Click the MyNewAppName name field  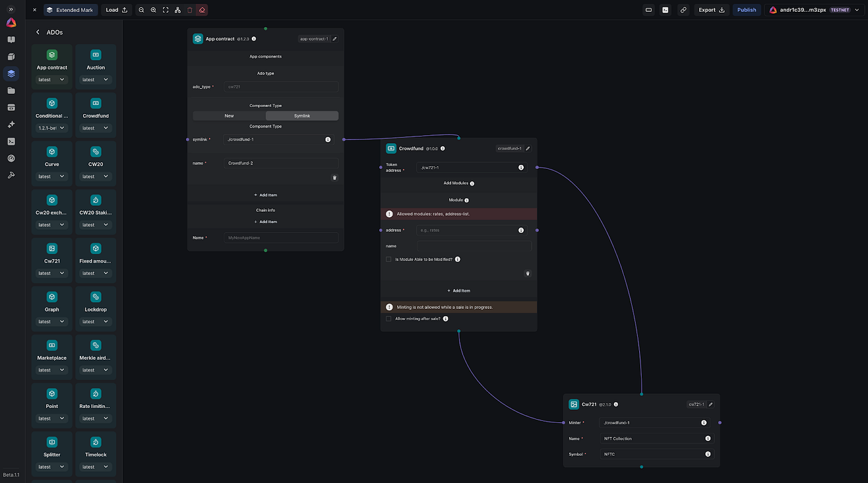tap(281, 237)
